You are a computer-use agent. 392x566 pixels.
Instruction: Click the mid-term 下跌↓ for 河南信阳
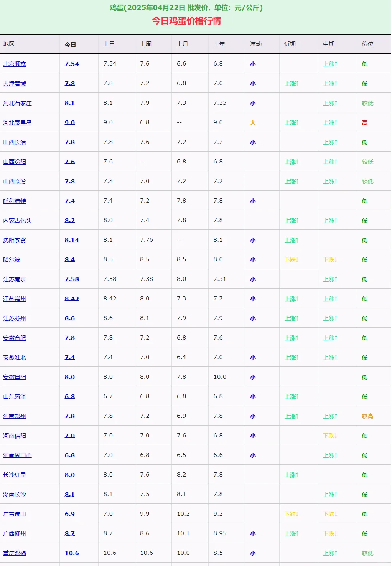[330, 436]
